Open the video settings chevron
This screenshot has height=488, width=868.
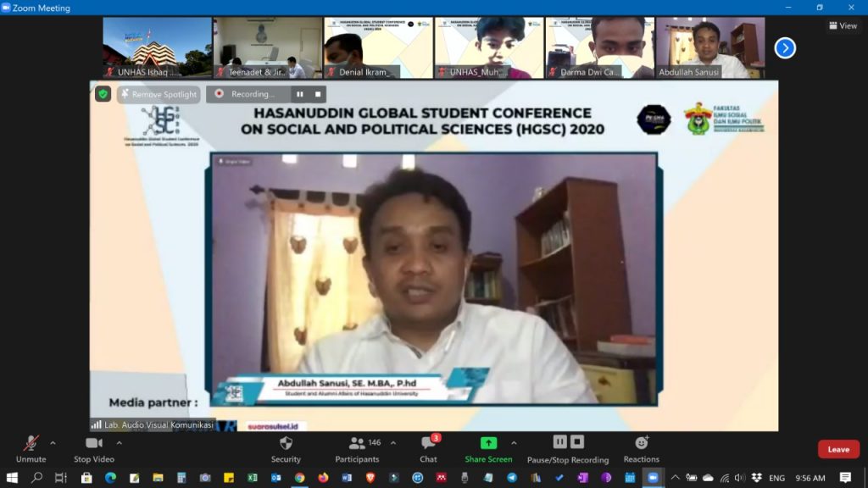click(x=120, y=442)
